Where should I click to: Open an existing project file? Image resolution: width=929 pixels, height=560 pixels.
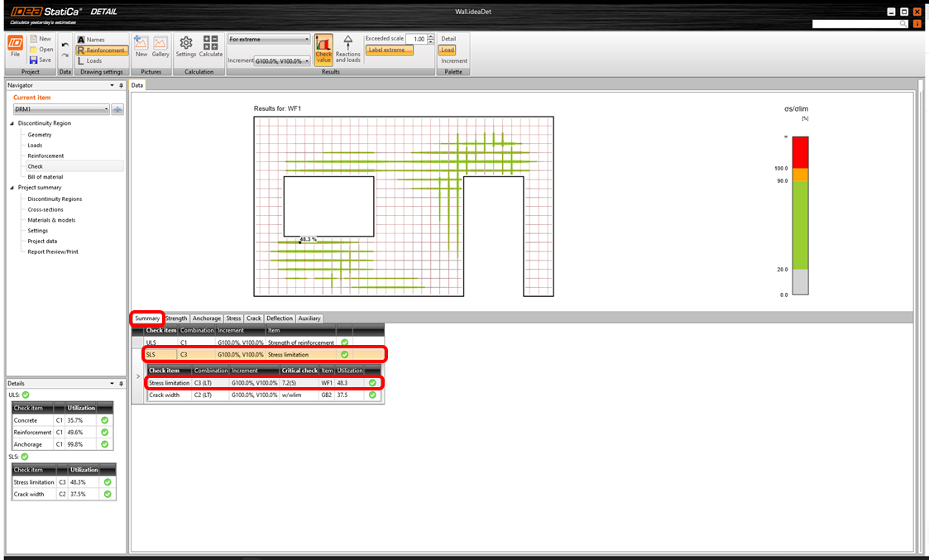pyautogui.click(x=41, y=49)
